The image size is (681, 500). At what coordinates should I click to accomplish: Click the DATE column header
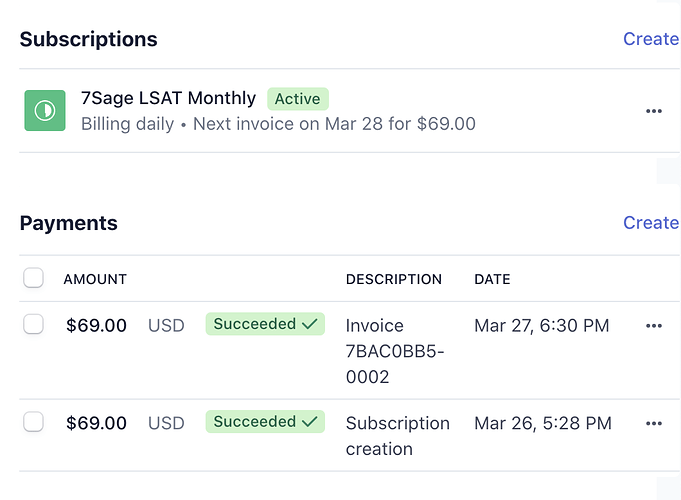click(x=493, y=279)
